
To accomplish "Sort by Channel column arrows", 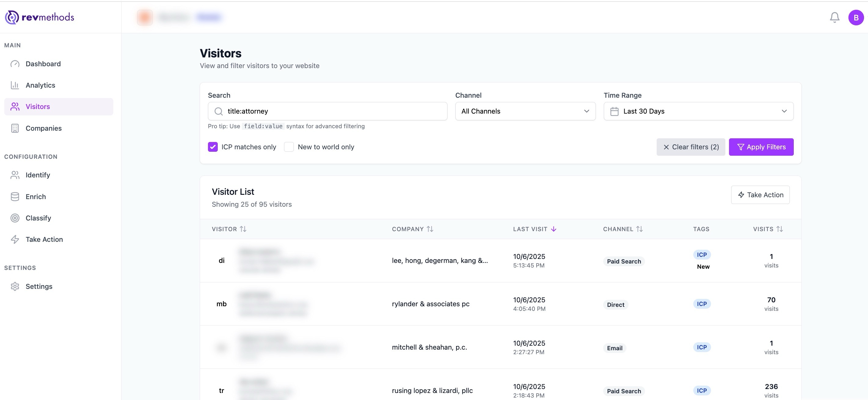I will (x=639, y=229).
